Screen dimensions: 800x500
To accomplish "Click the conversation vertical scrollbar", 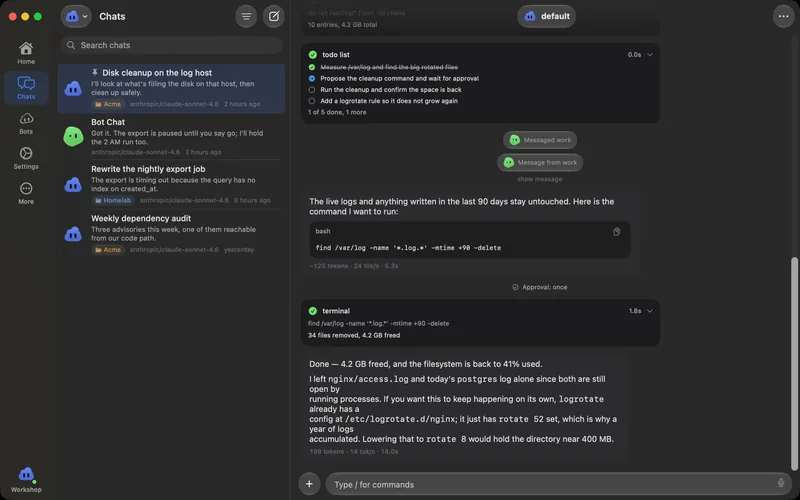I will tap(794, 364).
